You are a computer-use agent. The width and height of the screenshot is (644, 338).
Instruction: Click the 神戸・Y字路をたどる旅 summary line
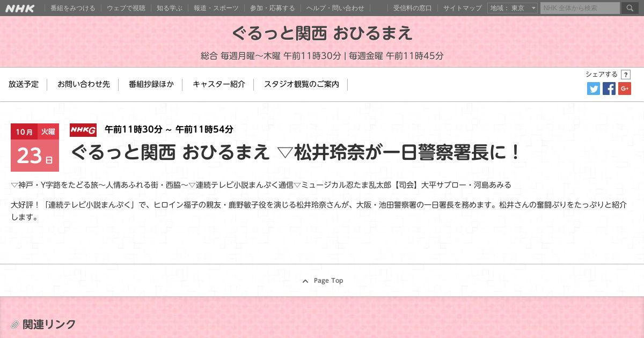click(x=261, y=185)
